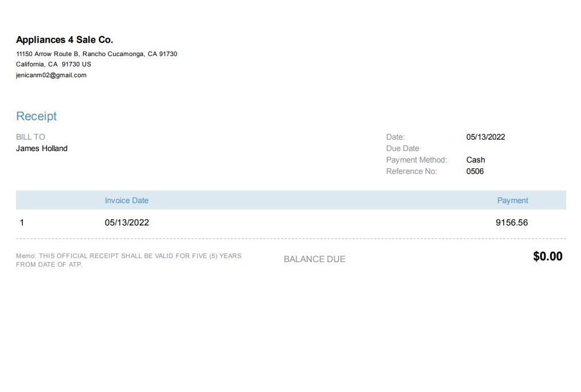This screenshot has height=392, width=581.
Task: Select the reference number 0506
Action: point(474,171)
